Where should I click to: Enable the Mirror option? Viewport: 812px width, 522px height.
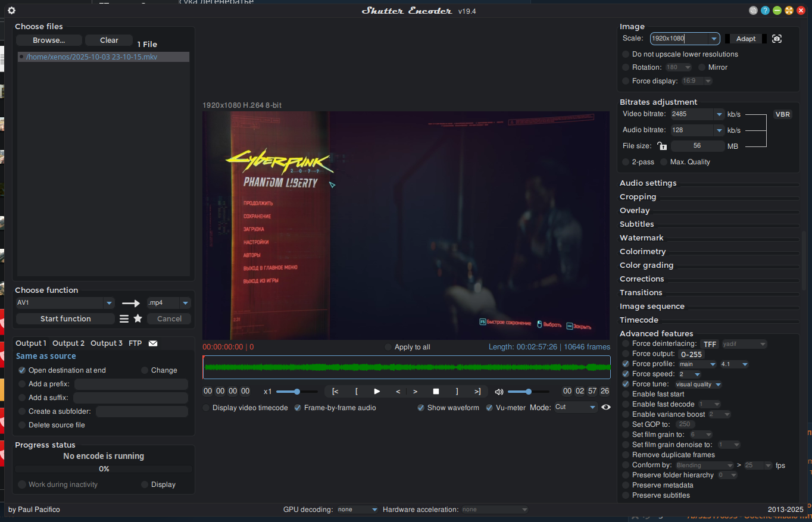point(702,67)
